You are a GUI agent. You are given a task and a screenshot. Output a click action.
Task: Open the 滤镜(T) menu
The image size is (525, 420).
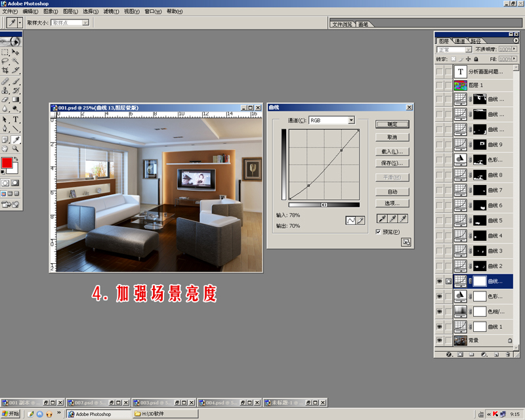[111, 11]
